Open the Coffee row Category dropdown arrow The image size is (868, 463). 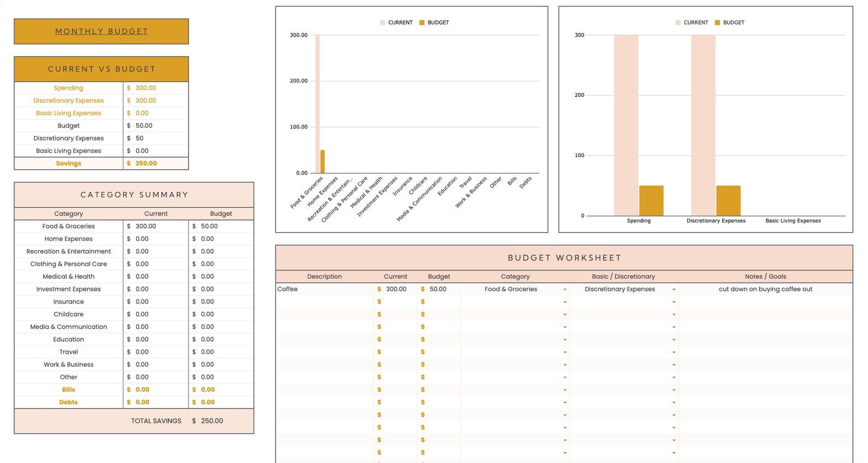click(x=565, y=289)
